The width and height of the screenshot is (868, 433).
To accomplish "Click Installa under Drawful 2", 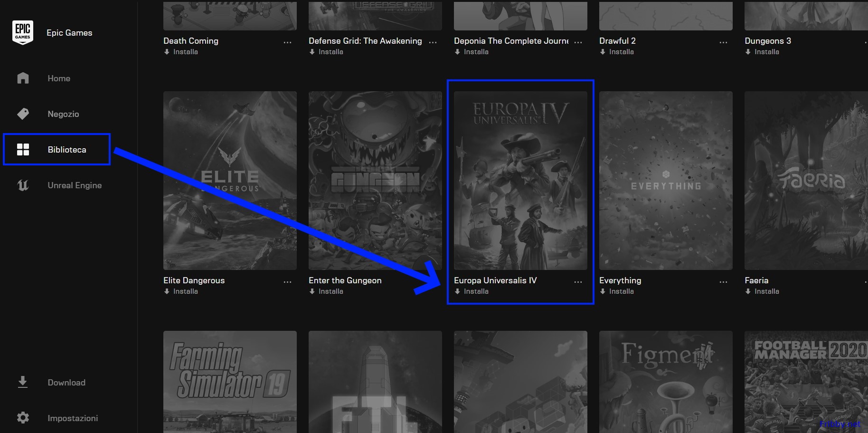I will (x=621, y=52).
